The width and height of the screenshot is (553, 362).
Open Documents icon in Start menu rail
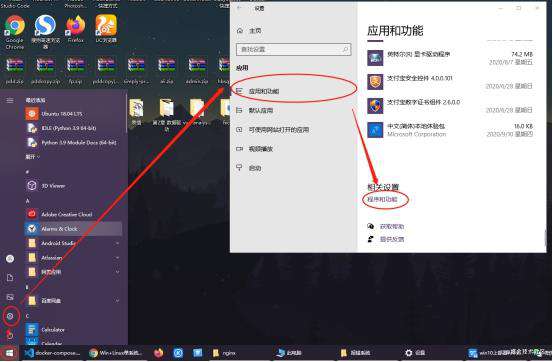tap(10, 278)
